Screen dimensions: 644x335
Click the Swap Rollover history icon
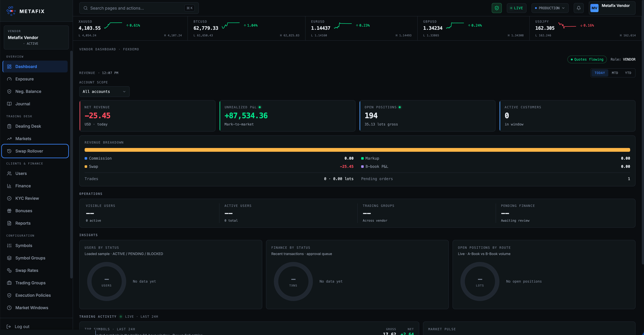[x=9, y=151]
